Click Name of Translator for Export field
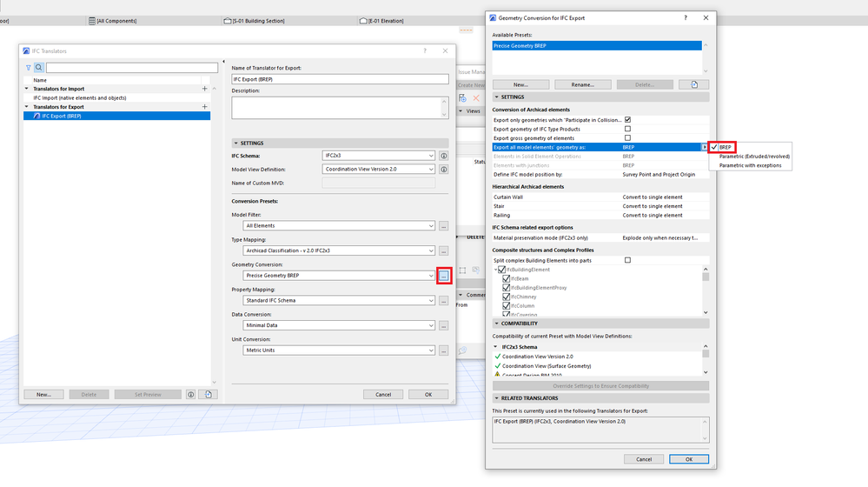The image size is (868, 487). [340, 79]
